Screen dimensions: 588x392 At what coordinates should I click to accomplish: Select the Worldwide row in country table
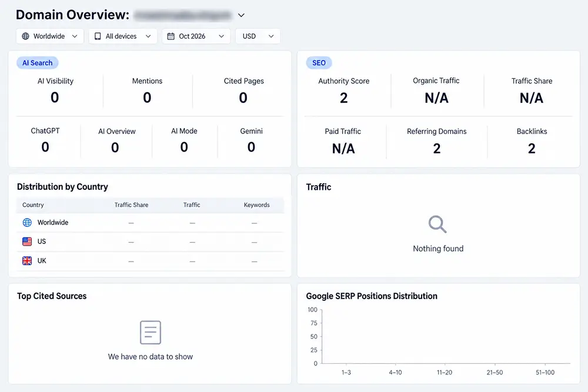tap(151, 223)
